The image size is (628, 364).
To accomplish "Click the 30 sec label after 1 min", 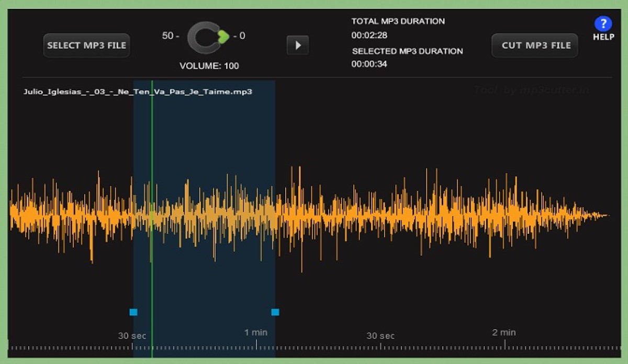I will click(x=380, y=336).
